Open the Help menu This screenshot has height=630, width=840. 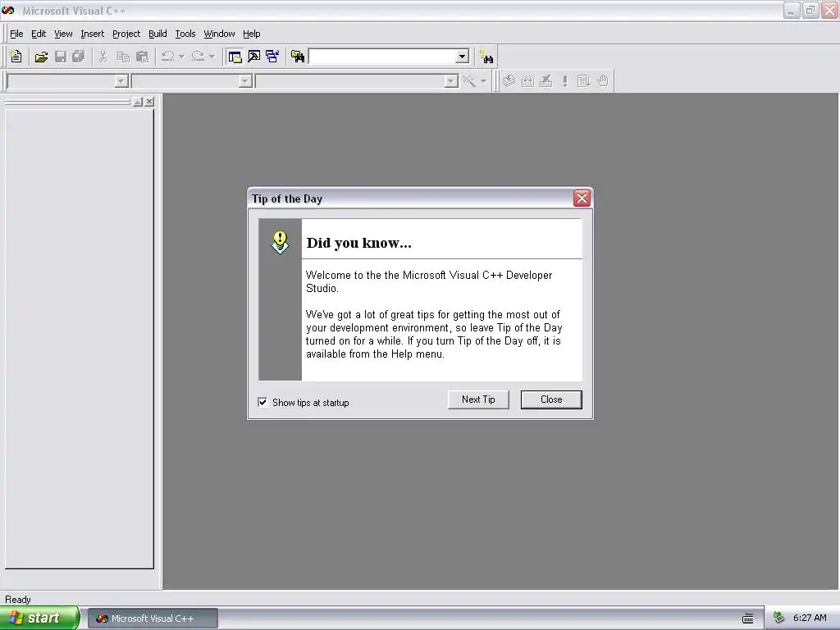(251, 34)
